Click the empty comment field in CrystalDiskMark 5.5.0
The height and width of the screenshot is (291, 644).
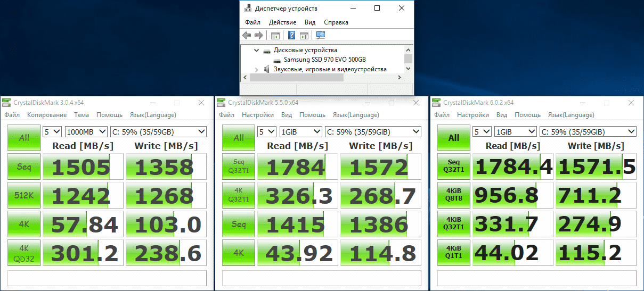tap(322, 278)
